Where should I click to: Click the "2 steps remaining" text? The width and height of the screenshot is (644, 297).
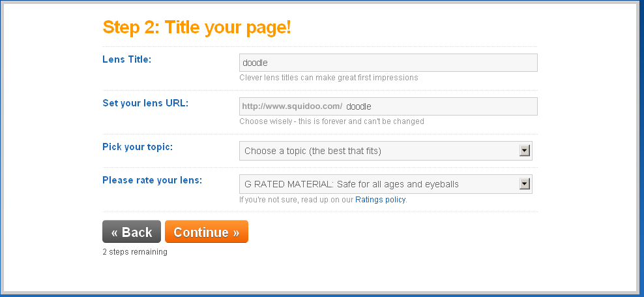coord(135,252)
